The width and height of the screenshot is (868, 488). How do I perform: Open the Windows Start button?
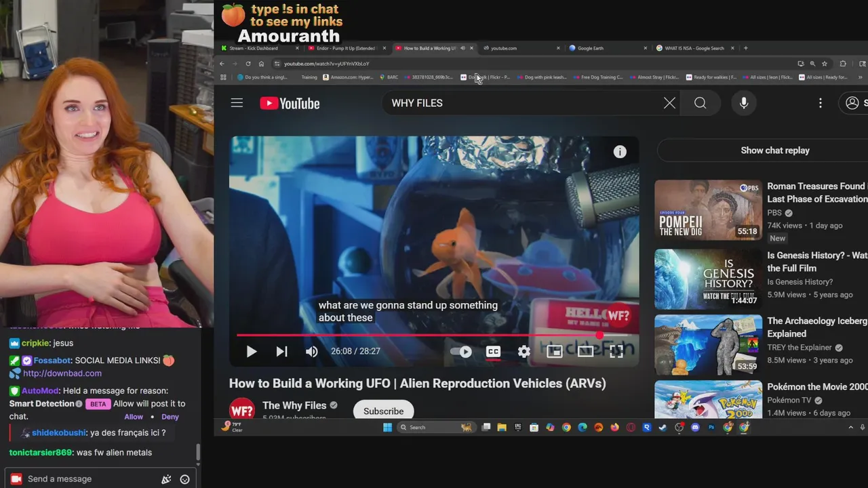tap(387, 427)
